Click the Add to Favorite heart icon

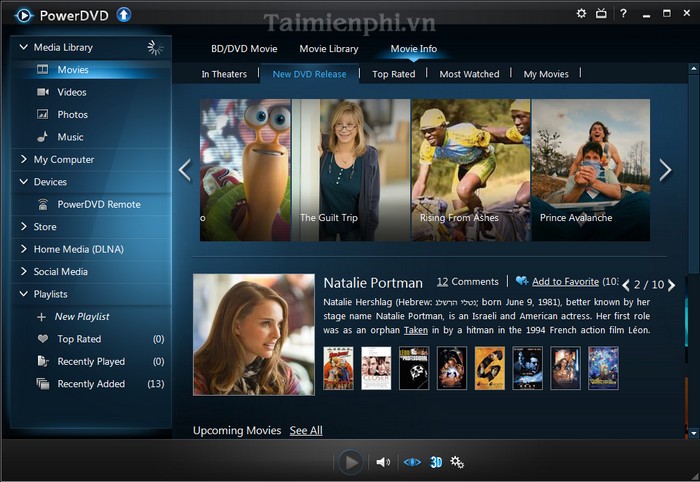522,281
